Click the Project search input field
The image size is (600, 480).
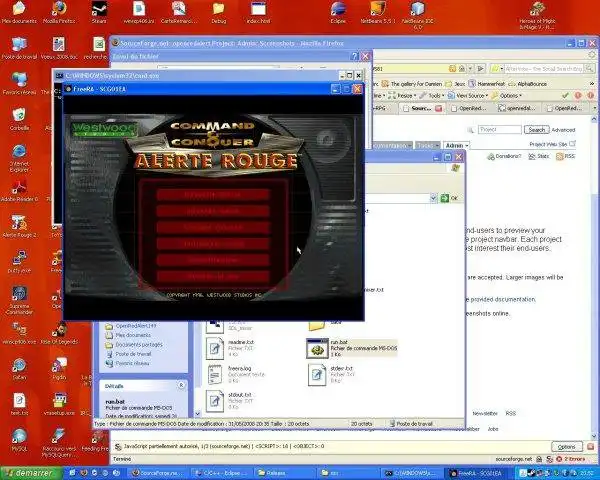click(499, 130)
